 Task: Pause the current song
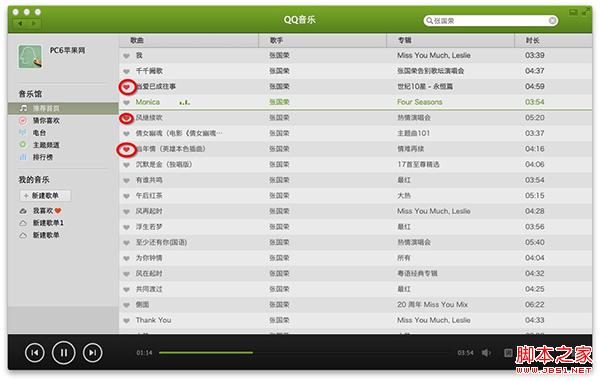coord(64,352)
